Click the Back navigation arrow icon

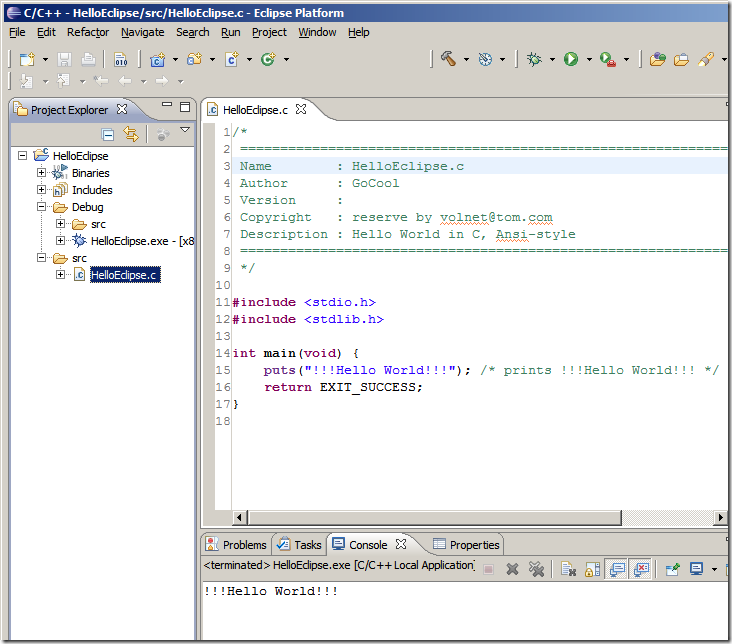[x=125, y=81]
